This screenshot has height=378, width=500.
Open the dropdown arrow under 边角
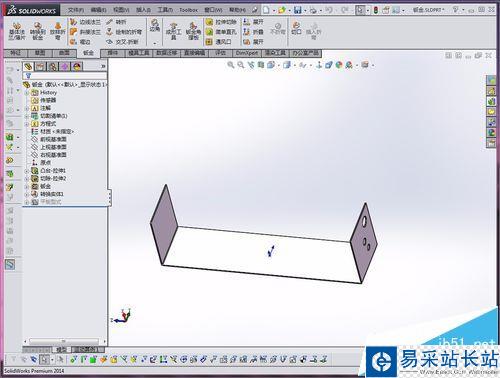155,43
